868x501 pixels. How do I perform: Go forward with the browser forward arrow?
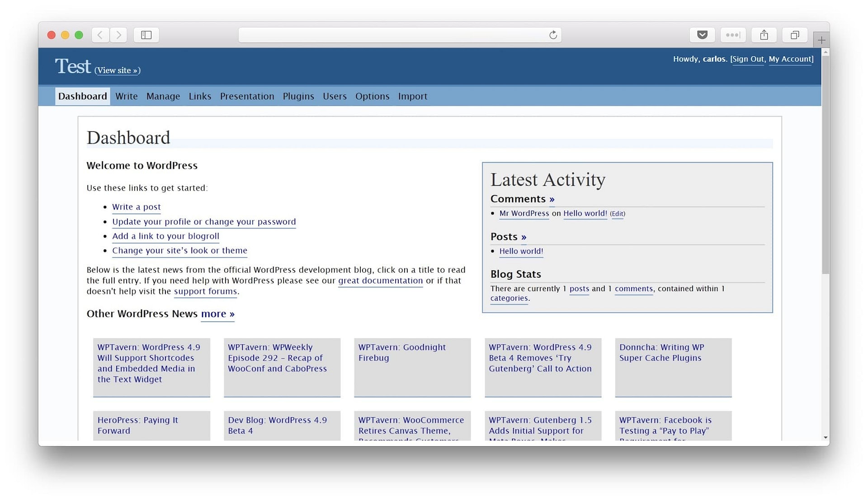coord(118,35)
